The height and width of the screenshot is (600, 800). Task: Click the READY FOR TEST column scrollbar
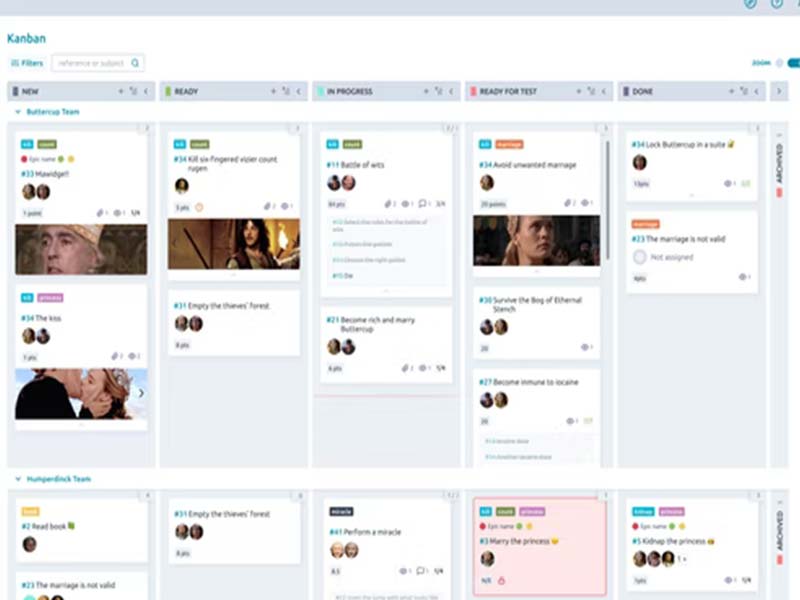607,199
